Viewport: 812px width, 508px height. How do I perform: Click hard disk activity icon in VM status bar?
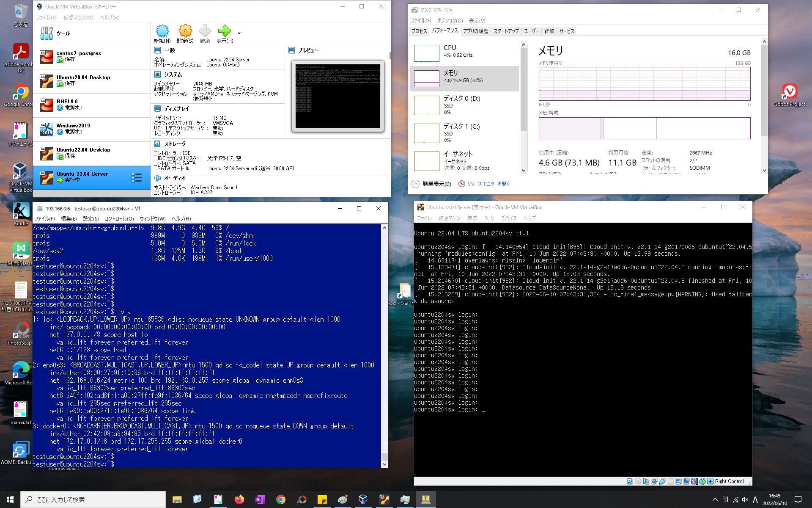(x=630, y=481)
